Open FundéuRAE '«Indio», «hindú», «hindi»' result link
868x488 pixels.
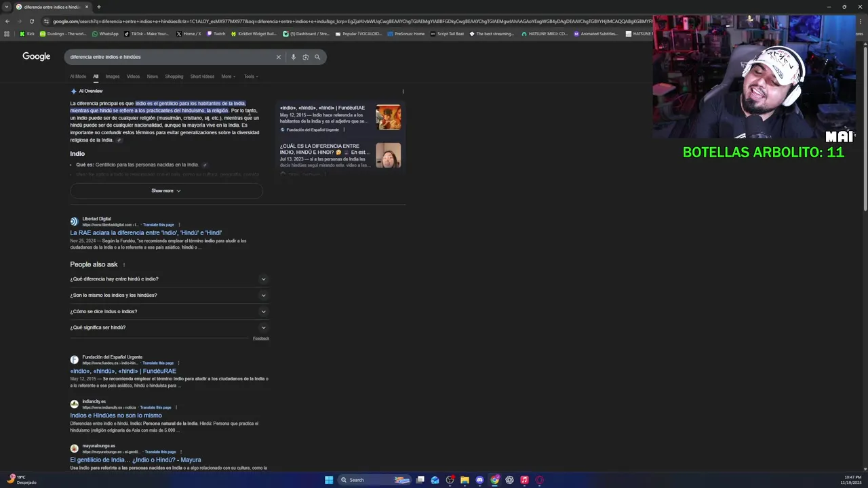pos(123,371)
